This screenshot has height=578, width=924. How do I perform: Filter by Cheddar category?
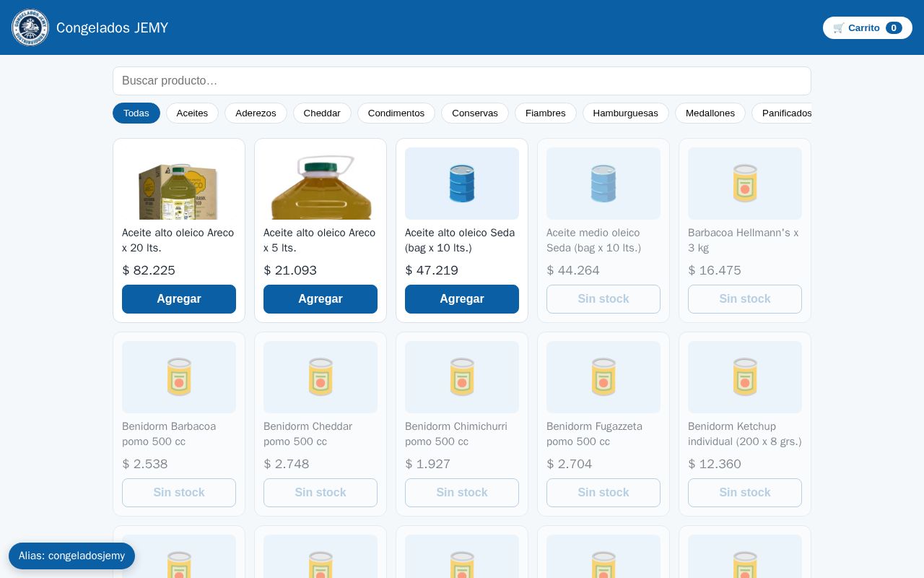point(322,113)
